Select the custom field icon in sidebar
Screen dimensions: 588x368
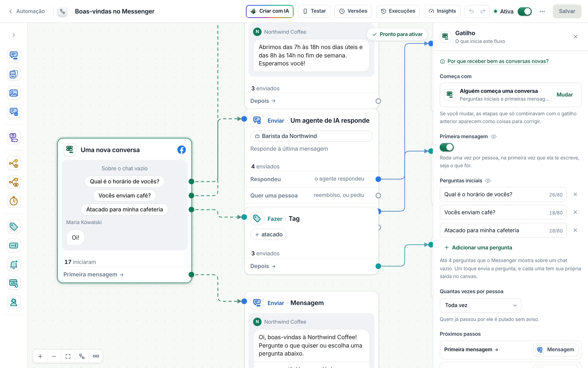point(14,246)
